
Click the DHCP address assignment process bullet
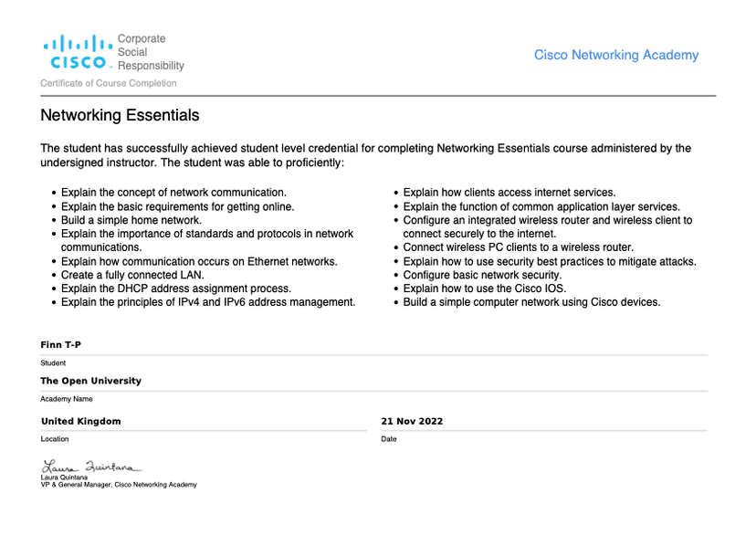click(x=175, y=288)
